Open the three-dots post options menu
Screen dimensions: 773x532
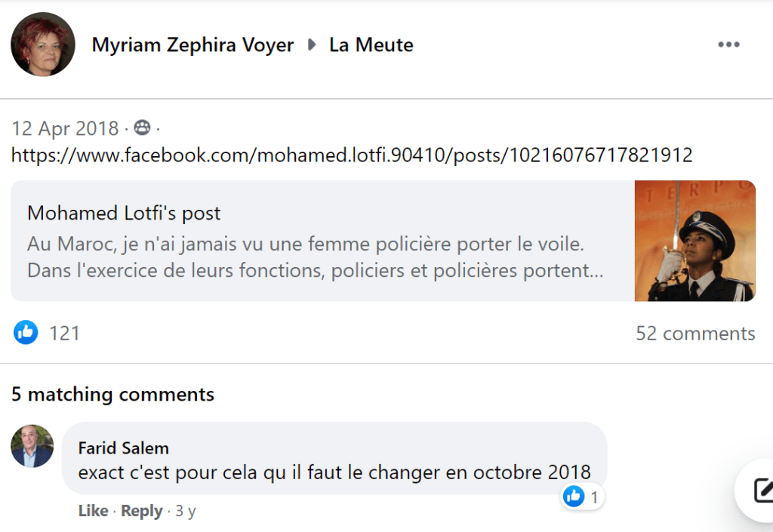(x=728, y=45)
